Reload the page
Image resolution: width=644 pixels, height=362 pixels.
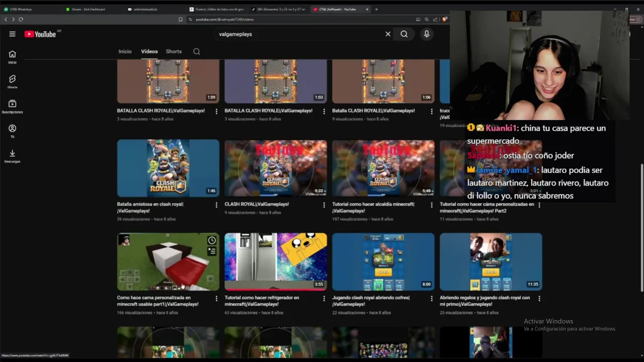(21, 19)
